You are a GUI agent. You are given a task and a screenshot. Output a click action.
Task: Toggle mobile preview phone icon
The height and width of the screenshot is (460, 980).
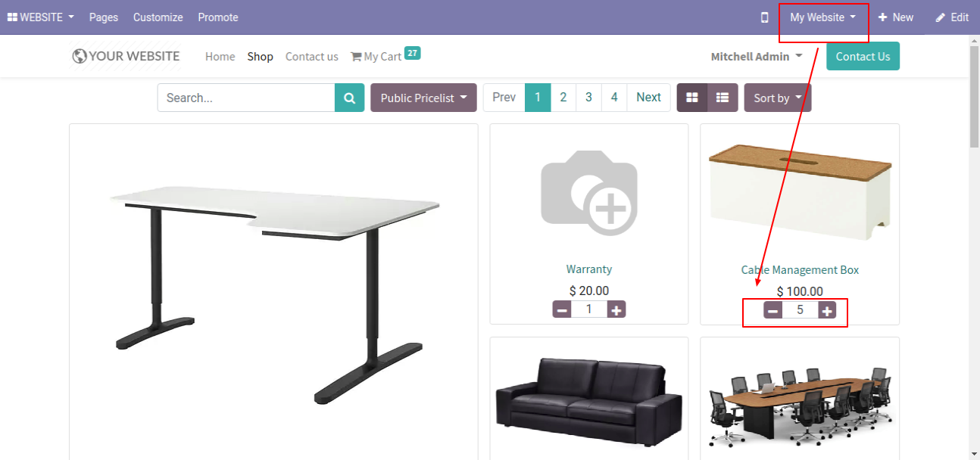click(765, 17)
